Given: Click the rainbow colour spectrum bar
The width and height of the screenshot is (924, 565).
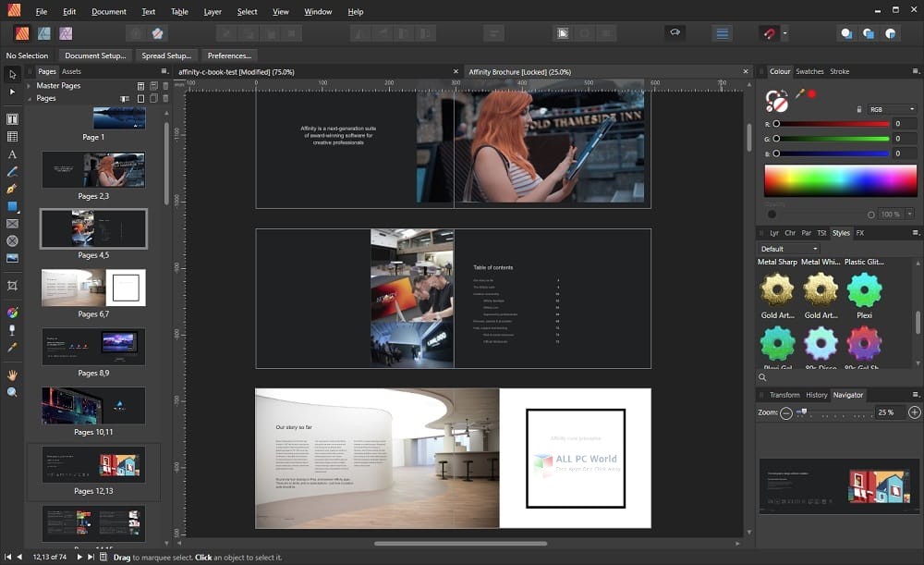Looking at the screenshot, I should 840,180.
